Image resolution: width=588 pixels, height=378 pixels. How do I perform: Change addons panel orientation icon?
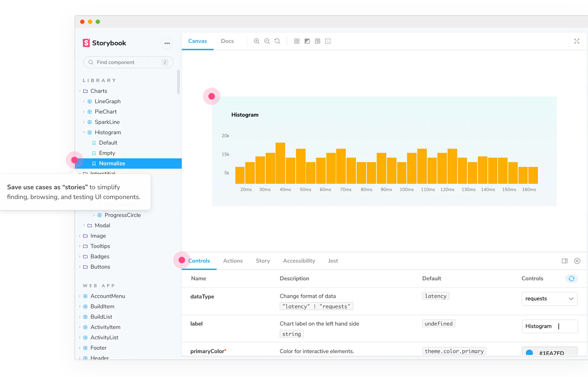point(565,261)
